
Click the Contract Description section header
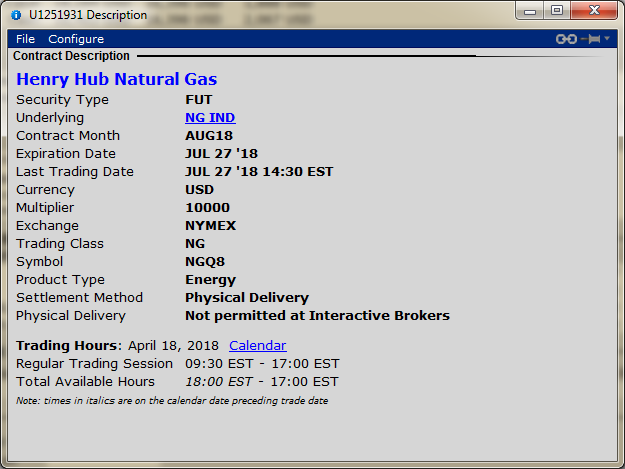[71, 56]
